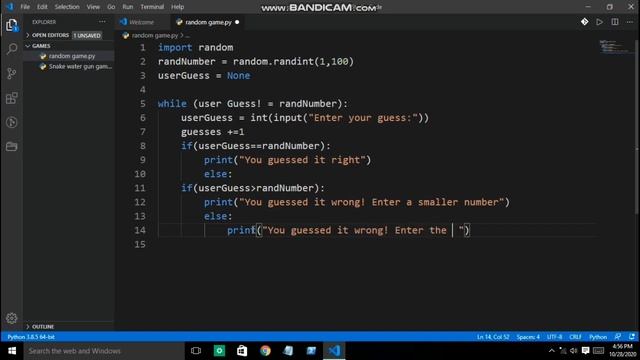Open the Run and Debug view
Screen dimensions: 640x360
11,122
